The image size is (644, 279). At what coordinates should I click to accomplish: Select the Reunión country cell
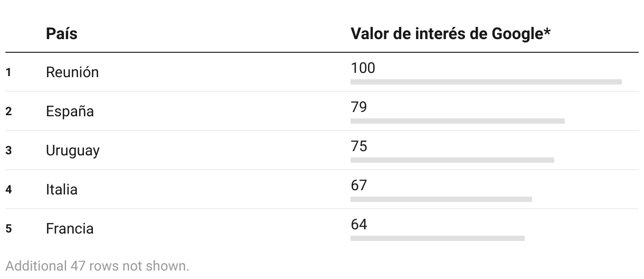(72, 72)
